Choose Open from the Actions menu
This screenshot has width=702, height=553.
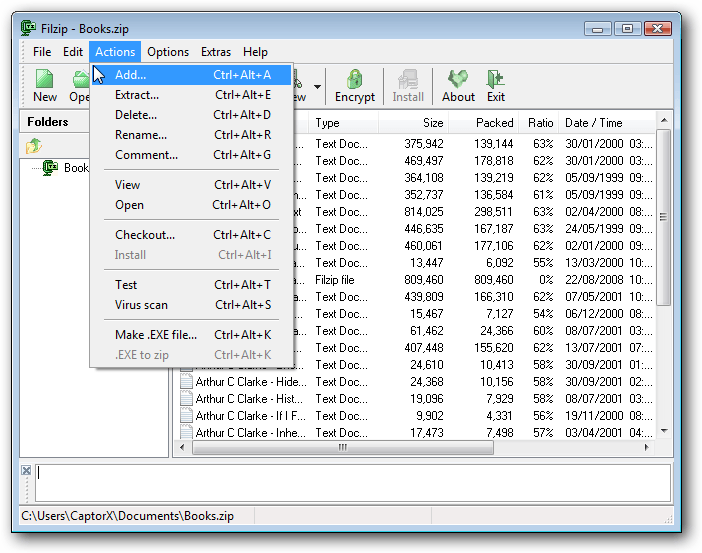click(x=192, y=205)
